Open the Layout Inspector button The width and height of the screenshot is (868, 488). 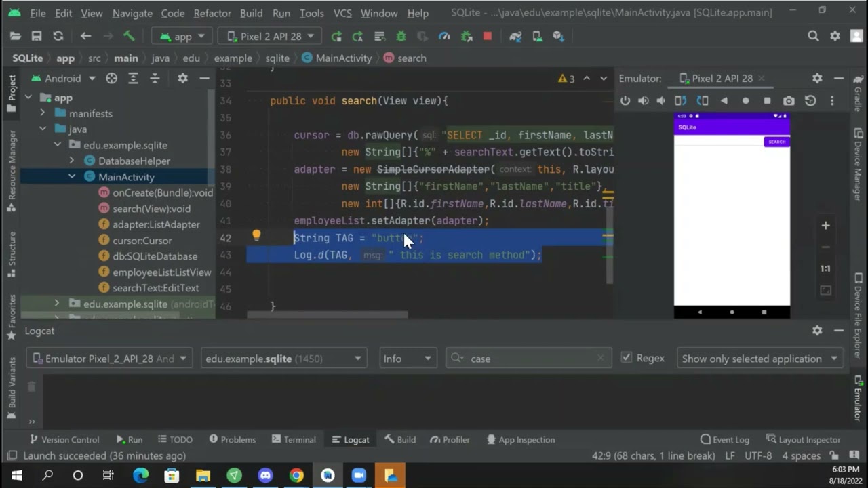[803, 439]
